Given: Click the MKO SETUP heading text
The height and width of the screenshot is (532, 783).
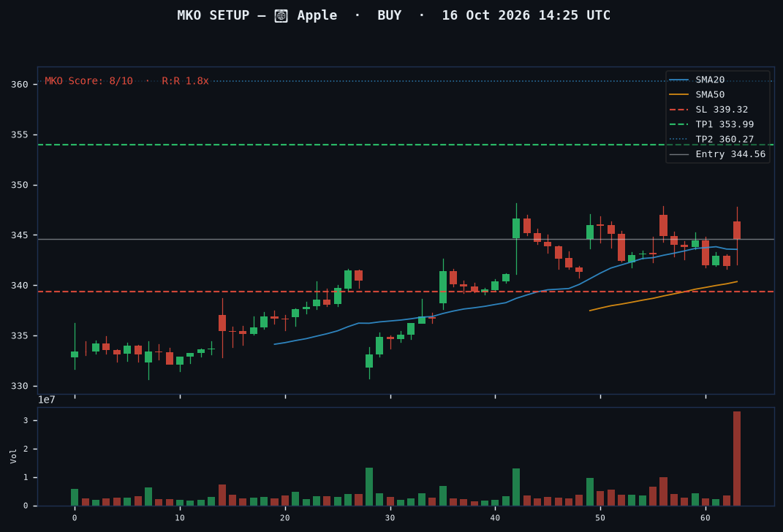Looking at the screenshot, I should (x=213, y=15).
